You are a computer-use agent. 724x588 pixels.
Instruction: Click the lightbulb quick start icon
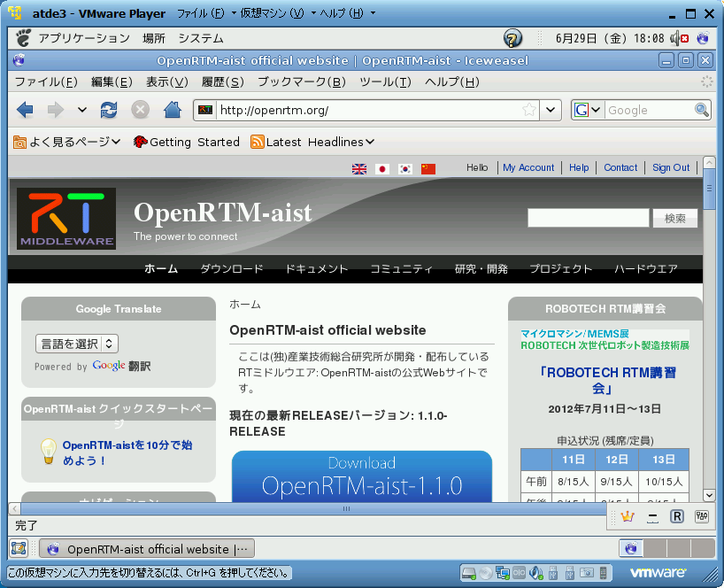click(49, 452)
